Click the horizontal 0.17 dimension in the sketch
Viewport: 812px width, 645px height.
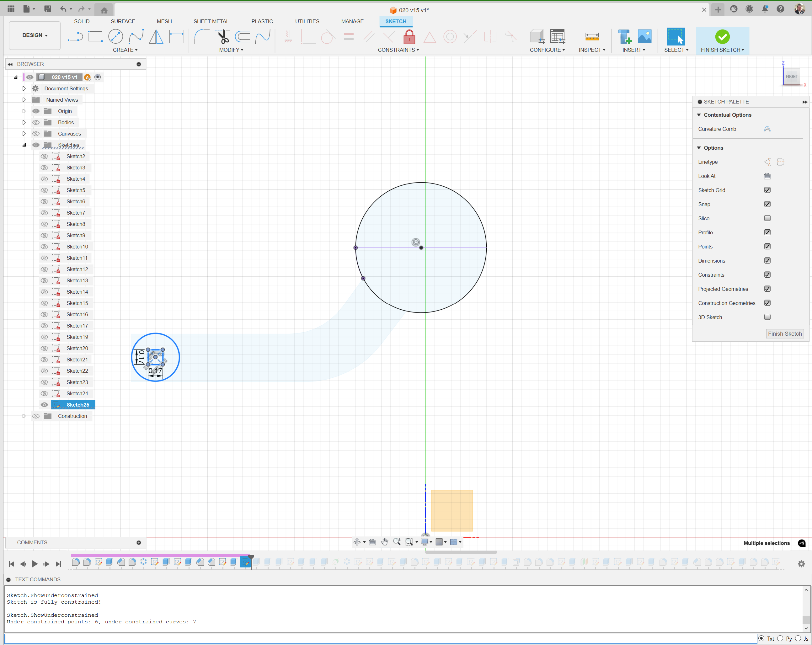[x=155, y=371]
